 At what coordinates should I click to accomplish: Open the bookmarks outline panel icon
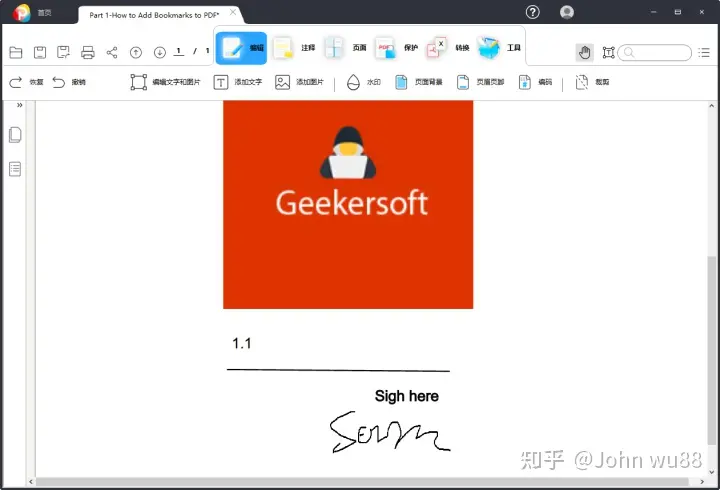(15, 169)
